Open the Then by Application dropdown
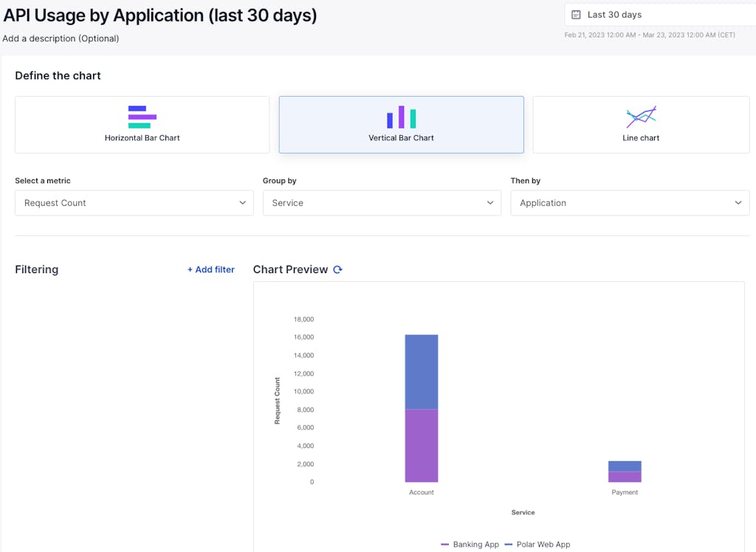This screenshot has height=552, width=756. coord(630,203)
